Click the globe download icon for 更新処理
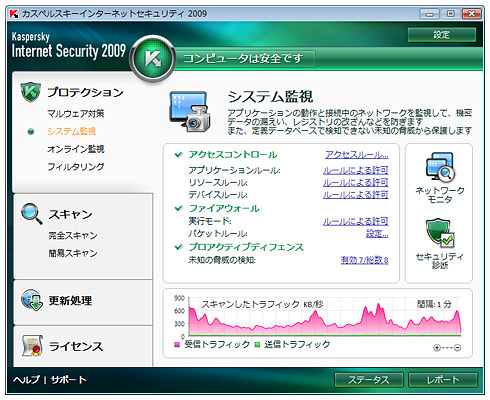 (x=32, y=300)
